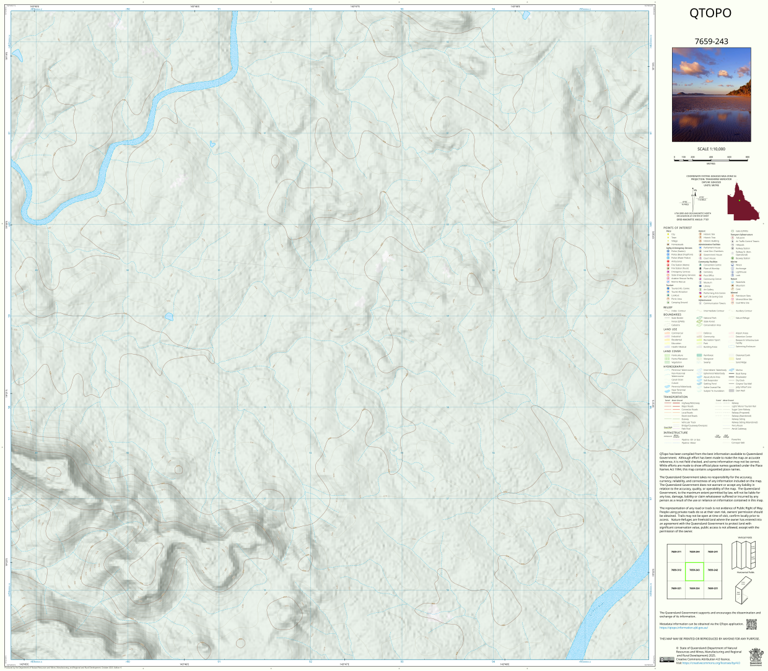Select the map sheet number 7659-243
The image size is (768, 671).
[x=711, y=42]
